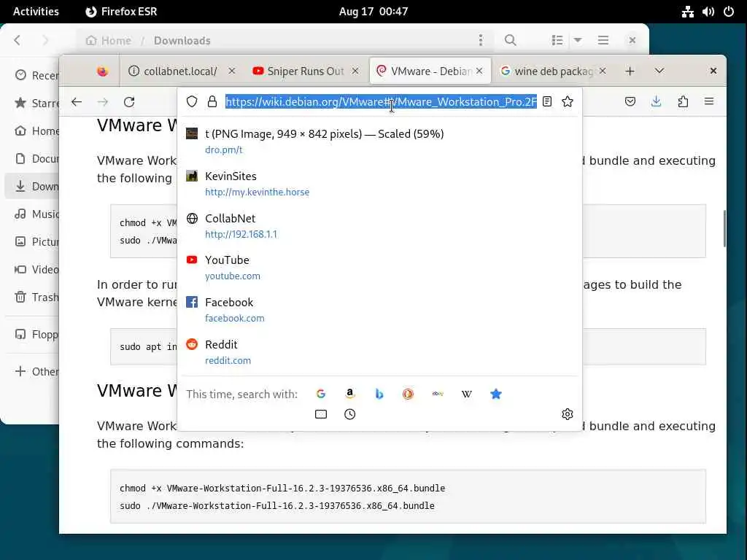Close the collabnet.local tab
Viewport: 747px width, 560px height.
coord(231,71)
